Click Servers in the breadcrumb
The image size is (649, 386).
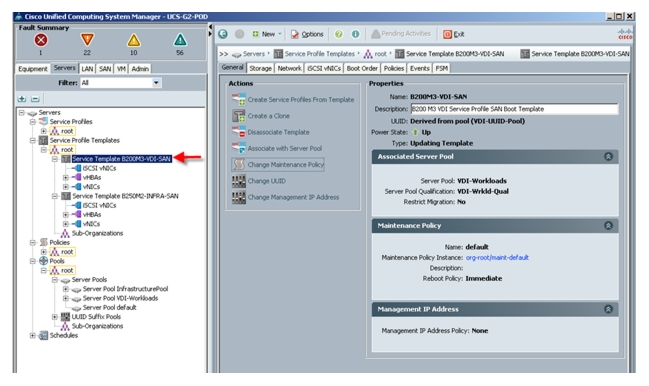click(254, 54)
